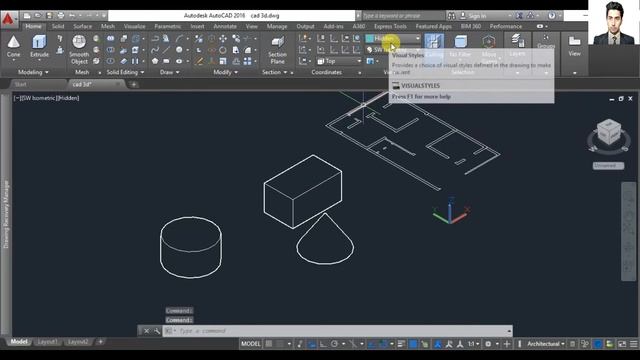The height and width of the screenshot is (360, 640).
Task: Select the Rotate tool in Modify panel
Action: (223, 50)
